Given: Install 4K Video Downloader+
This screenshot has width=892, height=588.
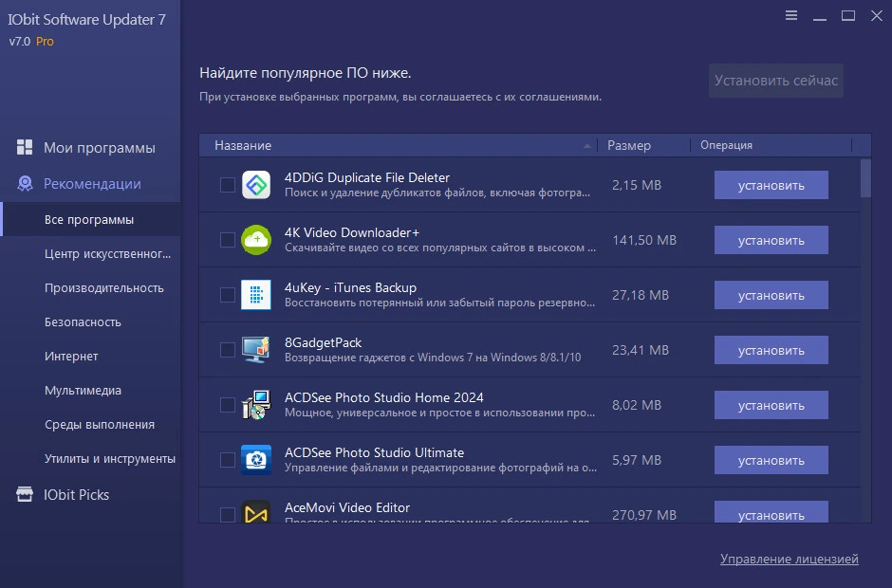Looking at the screenshot, I should [771, 240].
